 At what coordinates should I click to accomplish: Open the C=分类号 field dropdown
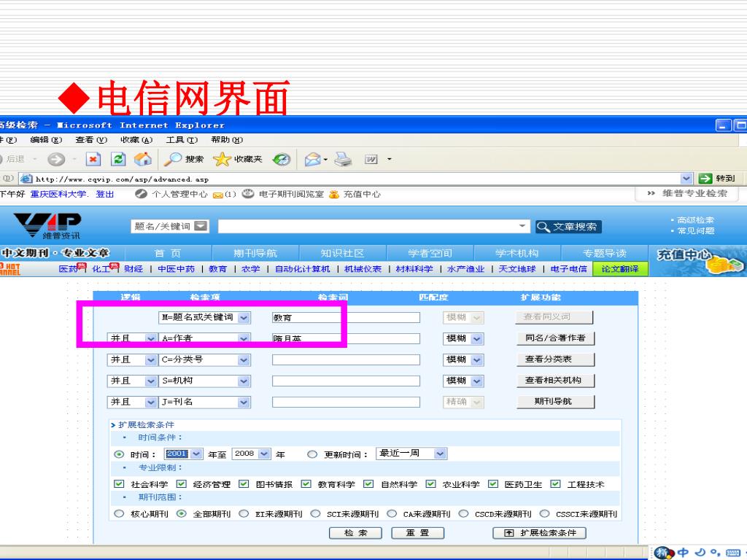244,360
